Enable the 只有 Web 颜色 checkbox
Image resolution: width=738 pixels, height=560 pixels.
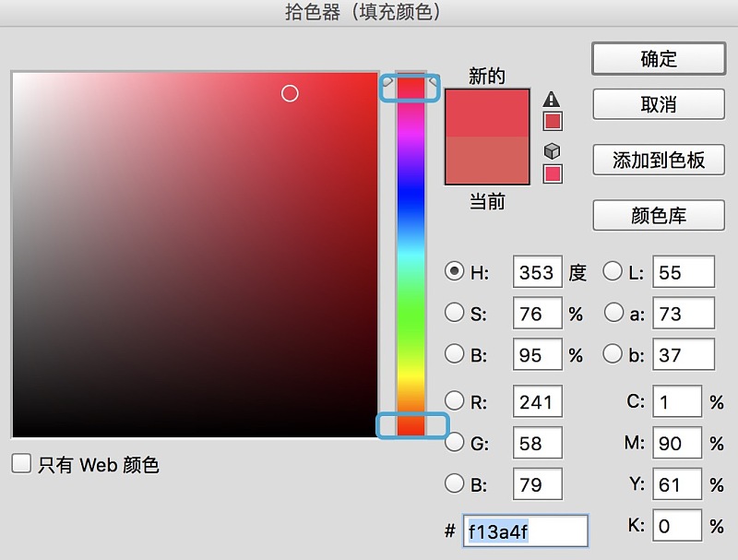[x=19, y=465]
